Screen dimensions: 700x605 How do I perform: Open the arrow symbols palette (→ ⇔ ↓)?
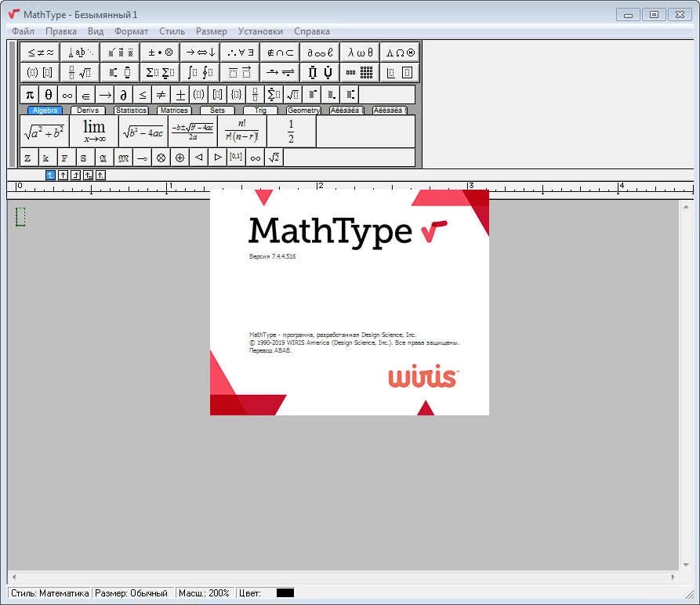pyautogui.click(x=200, y=53)
